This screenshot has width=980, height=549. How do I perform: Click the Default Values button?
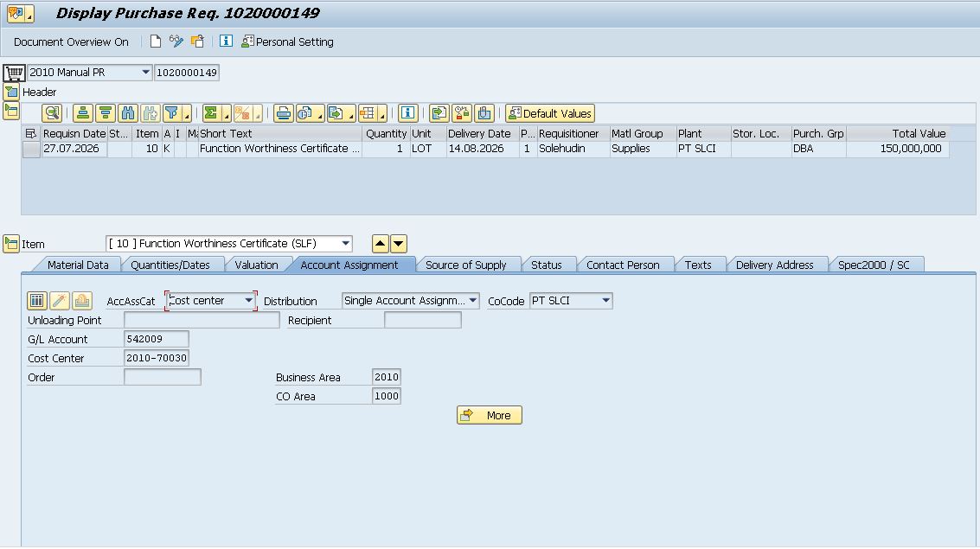(550, 113)
